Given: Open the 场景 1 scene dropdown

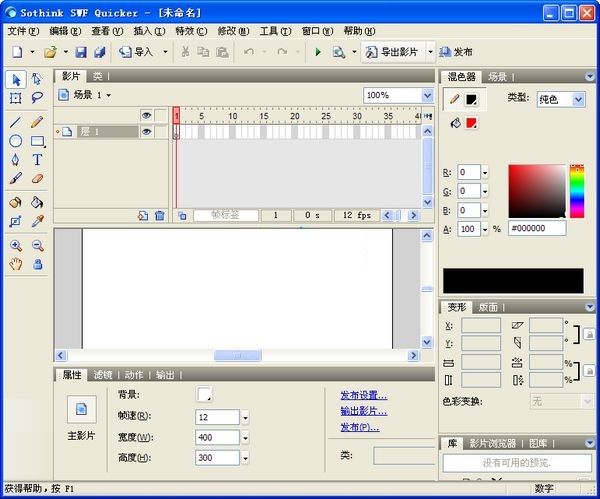Looking at the screenshot, I should [85, 95].
